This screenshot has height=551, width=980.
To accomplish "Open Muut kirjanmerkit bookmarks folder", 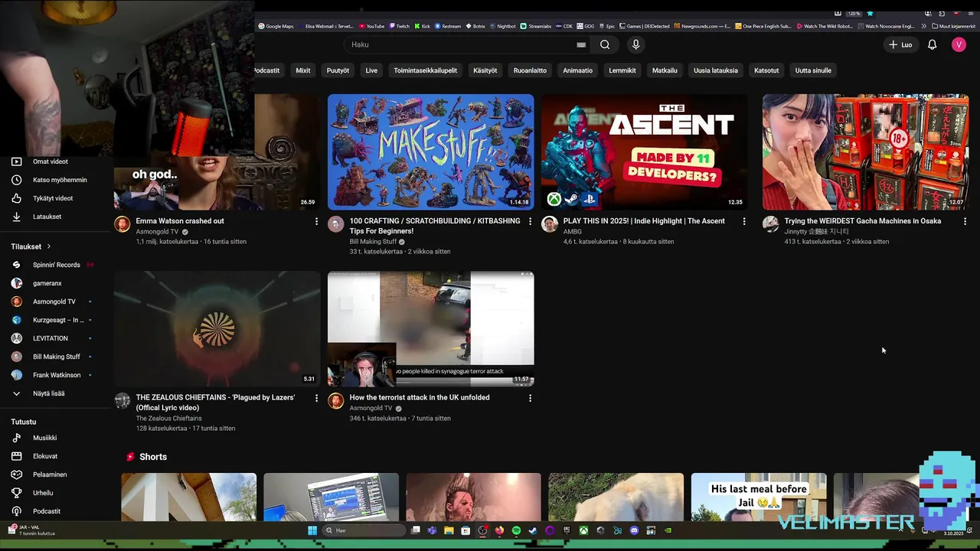I will click(x=954, y=26).
